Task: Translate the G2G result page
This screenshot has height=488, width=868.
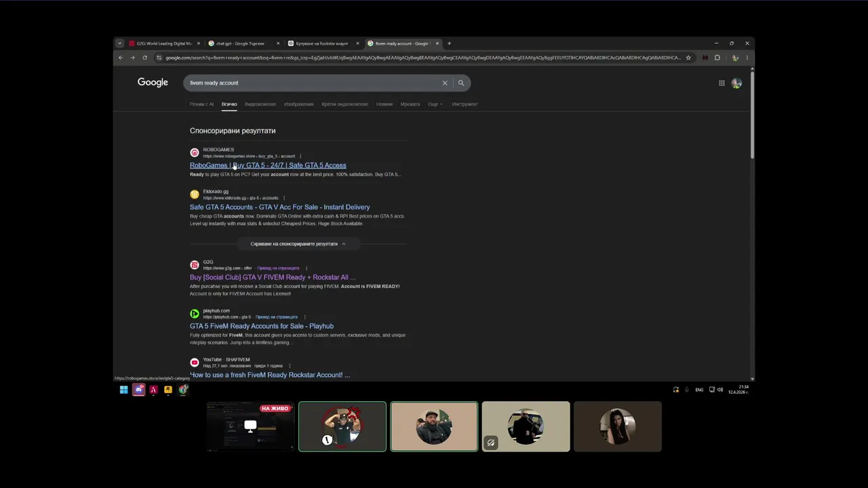Action: (x=278, y=268)
